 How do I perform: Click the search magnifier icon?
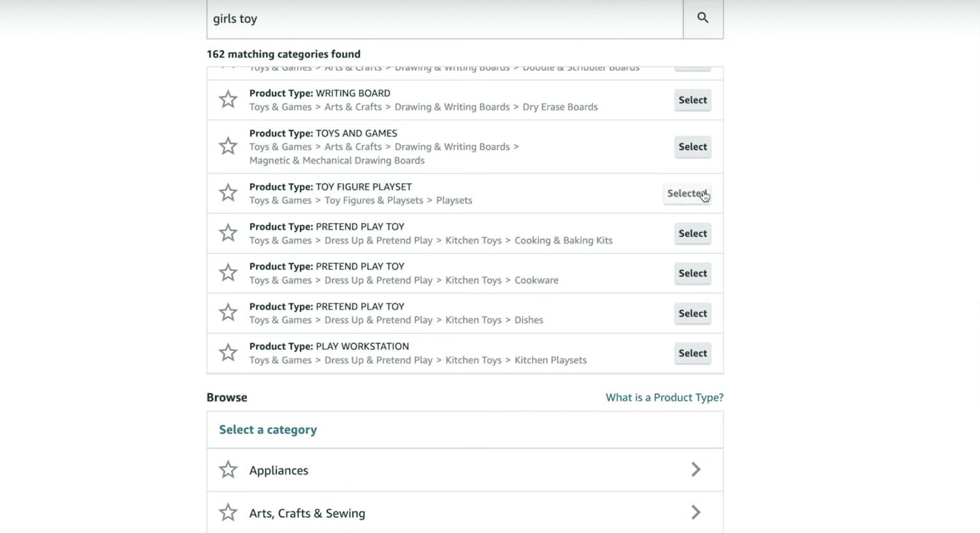click(702, 19)
